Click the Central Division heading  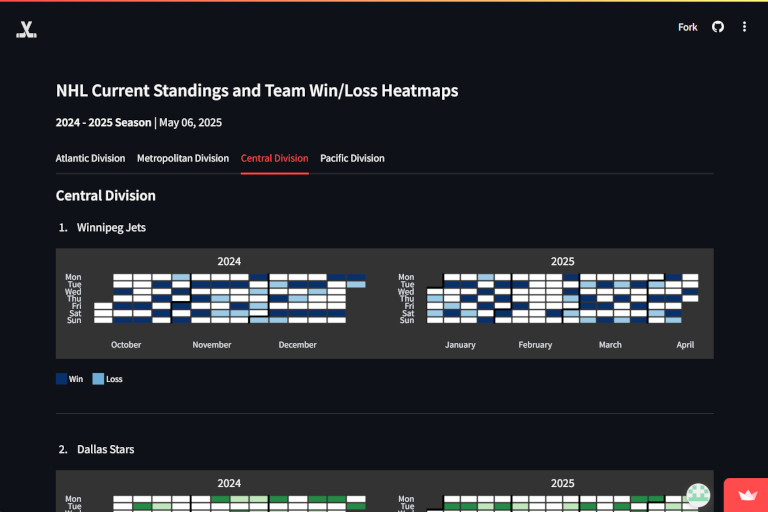pyautogui.click(x=105, y=195)
